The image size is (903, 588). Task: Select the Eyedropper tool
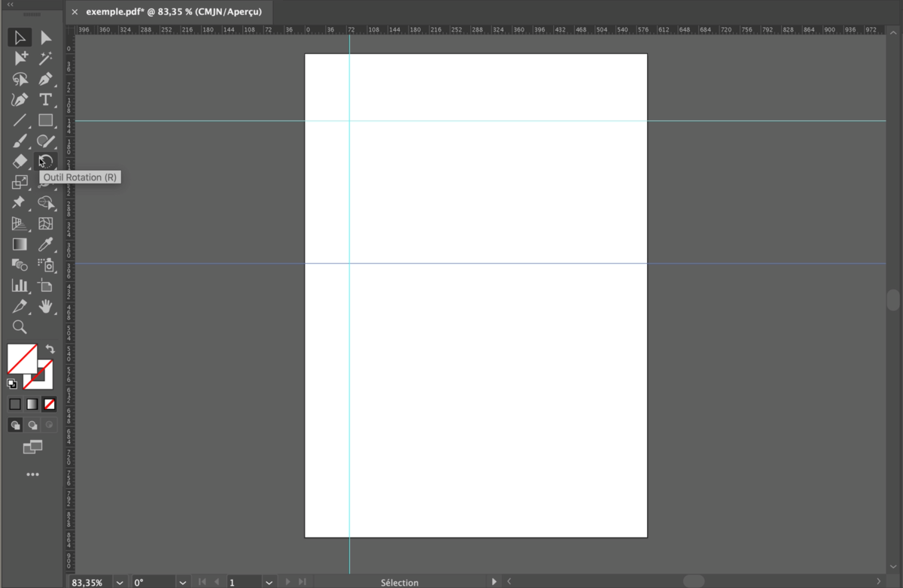[x=46, y=244]
